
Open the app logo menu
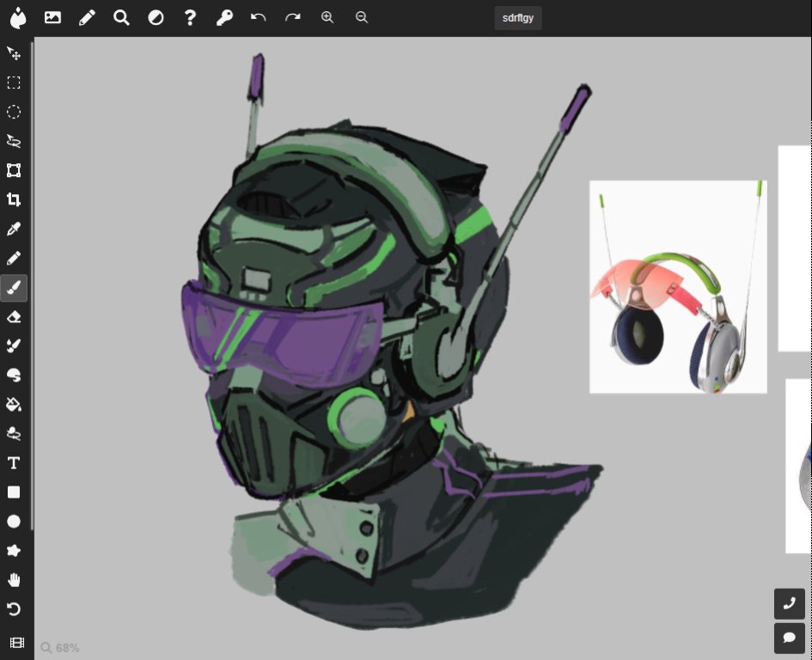pos(17,18)
